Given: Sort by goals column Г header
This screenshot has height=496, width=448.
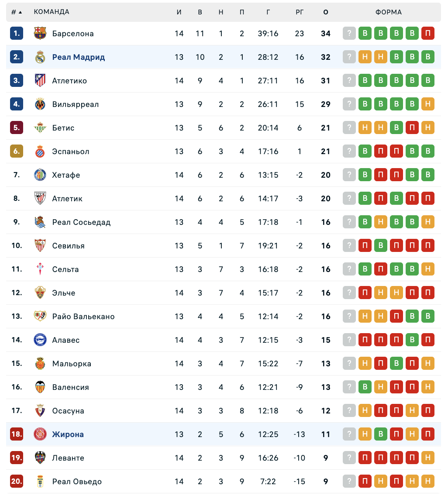Looking at the screenshot, I should click(268, 12).
